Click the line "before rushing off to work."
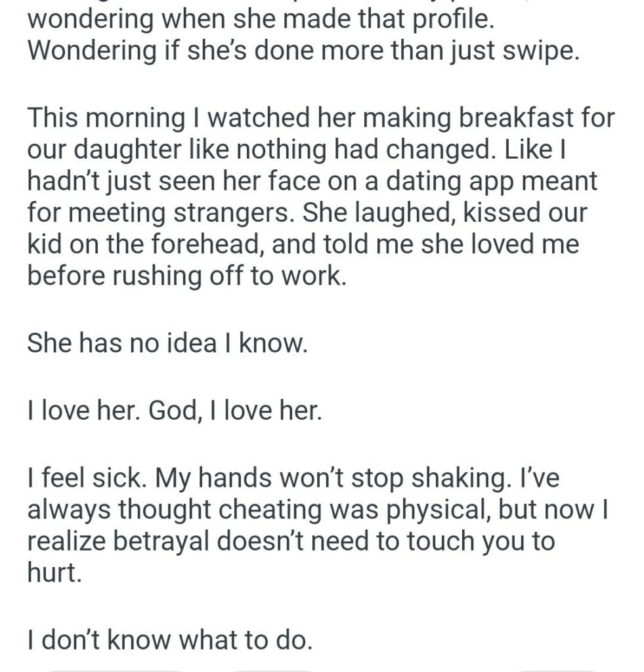Screen dimensions: 644x672 pos(185,276)
